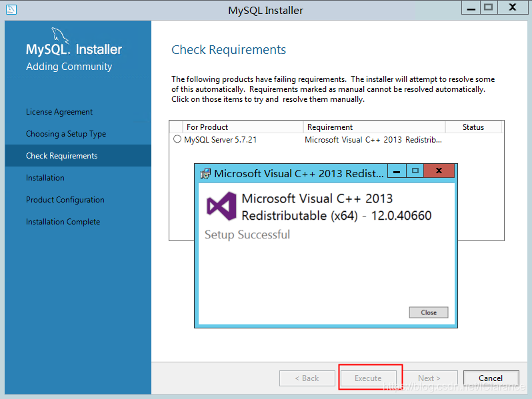
Task: Click the Adding Community subtitle
Action: tap(69, 67)
